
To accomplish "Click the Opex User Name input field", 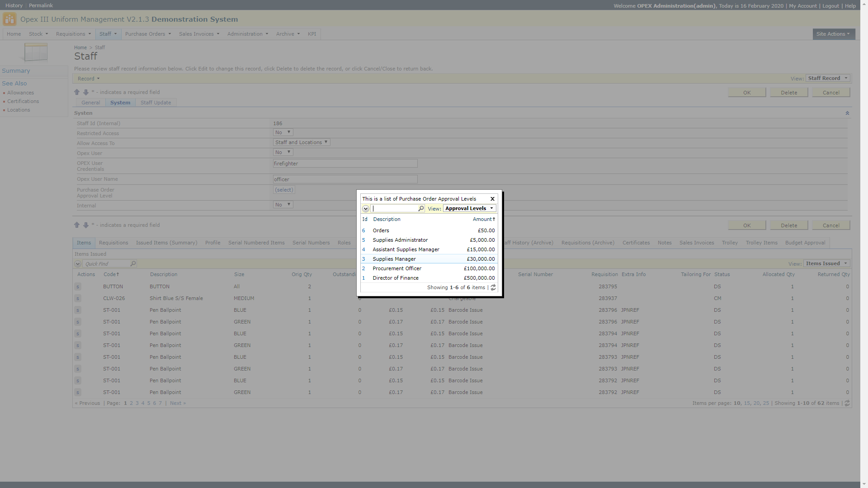I will click(345, 179).
